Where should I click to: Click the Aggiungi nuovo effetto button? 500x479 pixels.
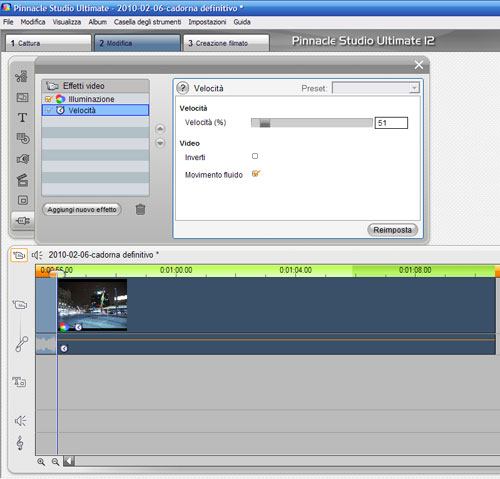[82, 210]
